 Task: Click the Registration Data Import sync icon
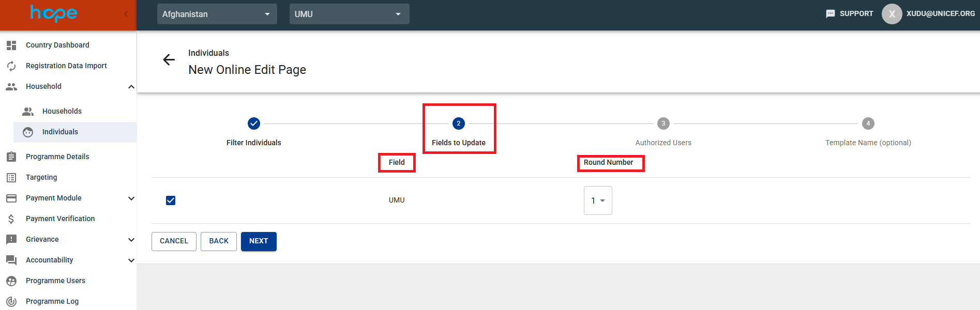(11, 66)
